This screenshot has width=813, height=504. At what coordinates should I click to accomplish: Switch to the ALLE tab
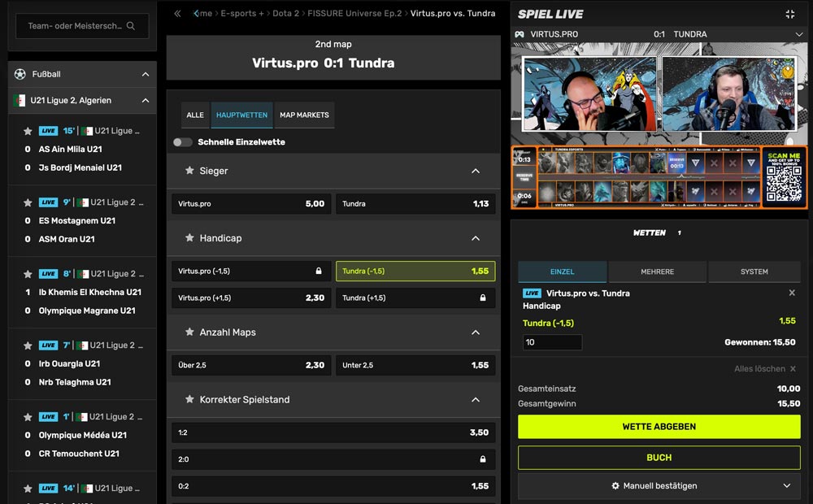click(x=195, y=115)
